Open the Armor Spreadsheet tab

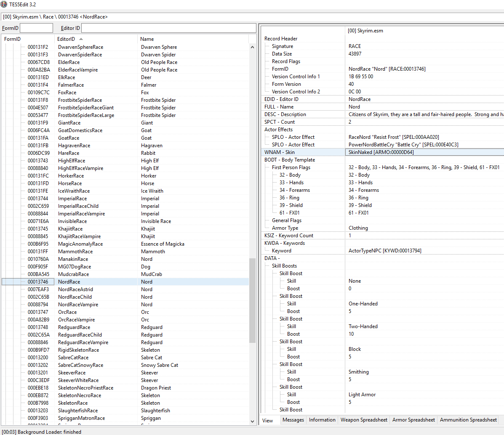click(413, 419)
